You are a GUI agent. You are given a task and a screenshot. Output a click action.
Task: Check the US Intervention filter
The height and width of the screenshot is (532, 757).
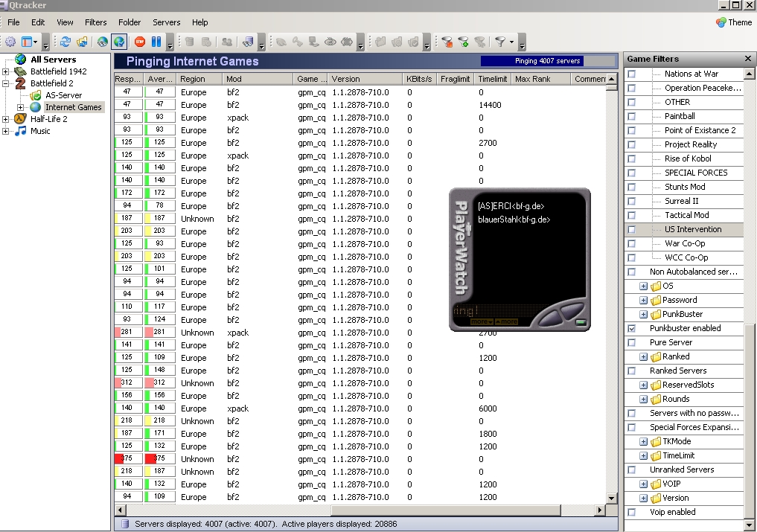coord(631,229)
